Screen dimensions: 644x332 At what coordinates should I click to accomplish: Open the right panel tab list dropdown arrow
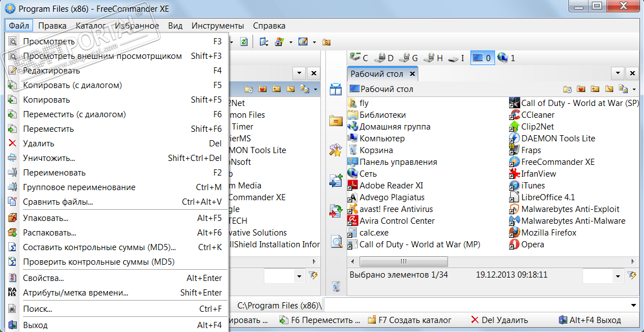(618, 73)
